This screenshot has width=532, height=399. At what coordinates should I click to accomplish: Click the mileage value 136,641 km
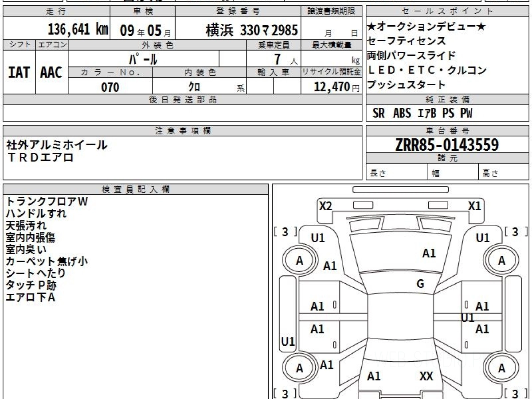pos(78,30)
